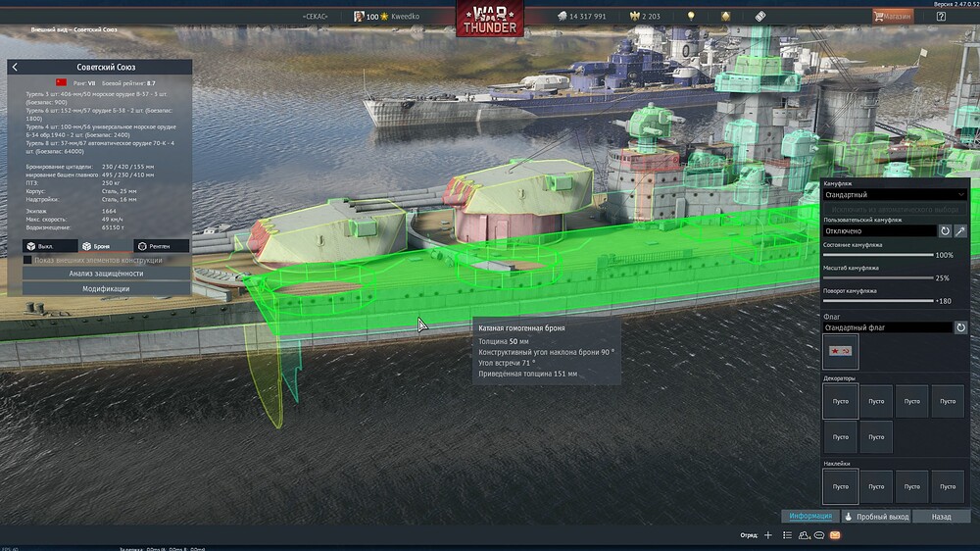Viewport: 980px width, 551px height.
Task: Adjust the Масштаб камуфляжа slider
Action: coord(878,277)
